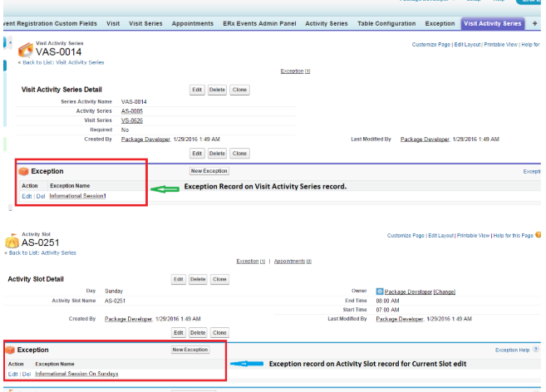Click the Exception icon under Visit Activity Series
The height and width of the screenshot is (392, 546).
(x=23, y=171)
